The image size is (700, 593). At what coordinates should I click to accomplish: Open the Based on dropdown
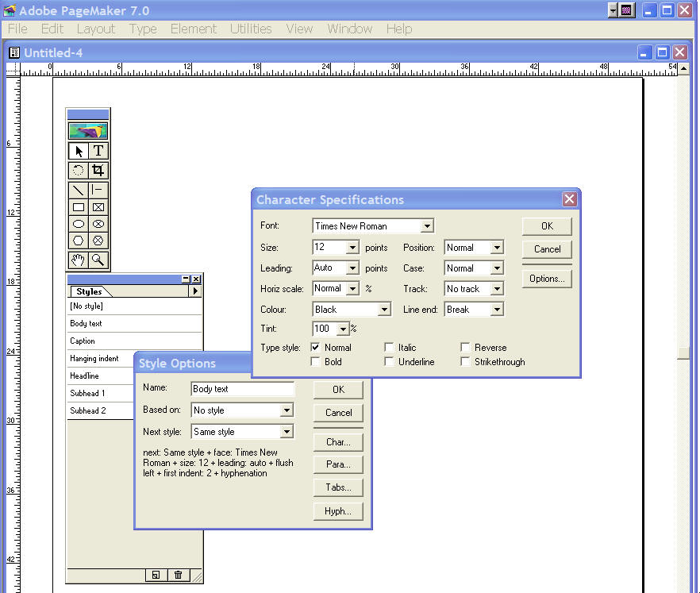coord(287,410)
